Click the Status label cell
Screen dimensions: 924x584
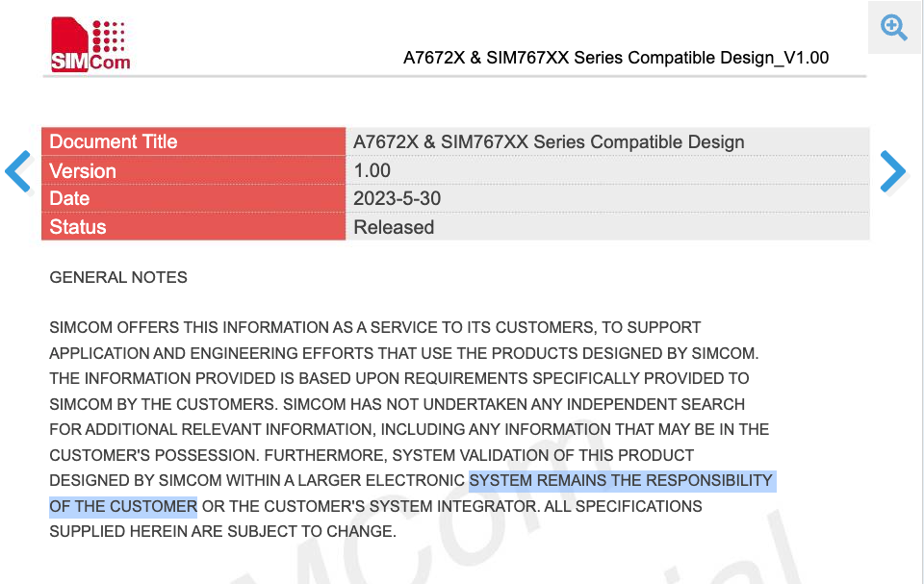[193, 227]
